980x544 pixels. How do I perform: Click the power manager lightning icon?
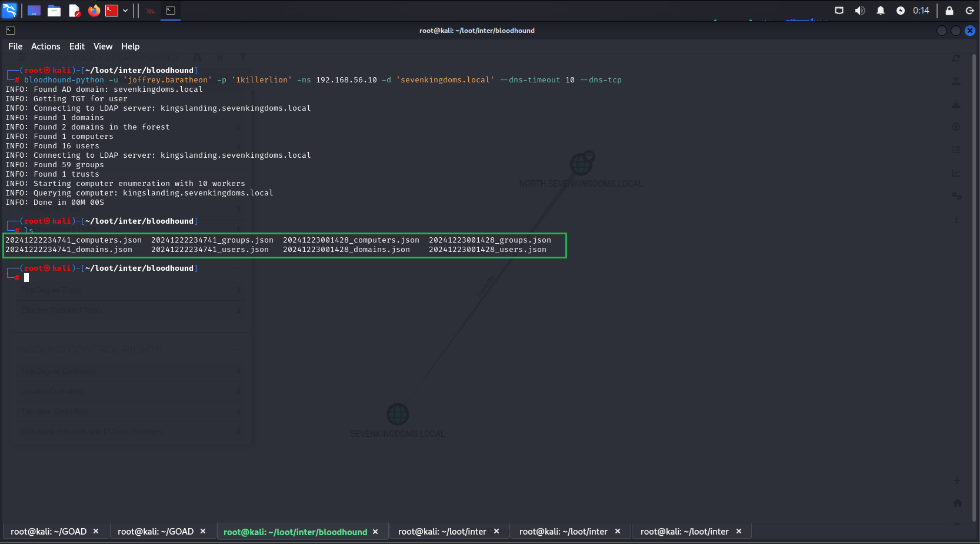coord(900,11)
